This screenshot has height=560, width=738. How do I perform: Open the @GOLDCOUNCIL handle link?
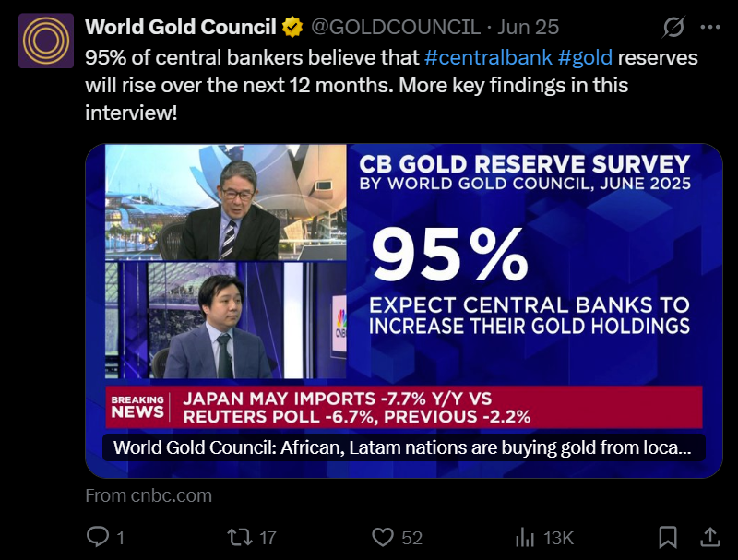tap(396, 28)
